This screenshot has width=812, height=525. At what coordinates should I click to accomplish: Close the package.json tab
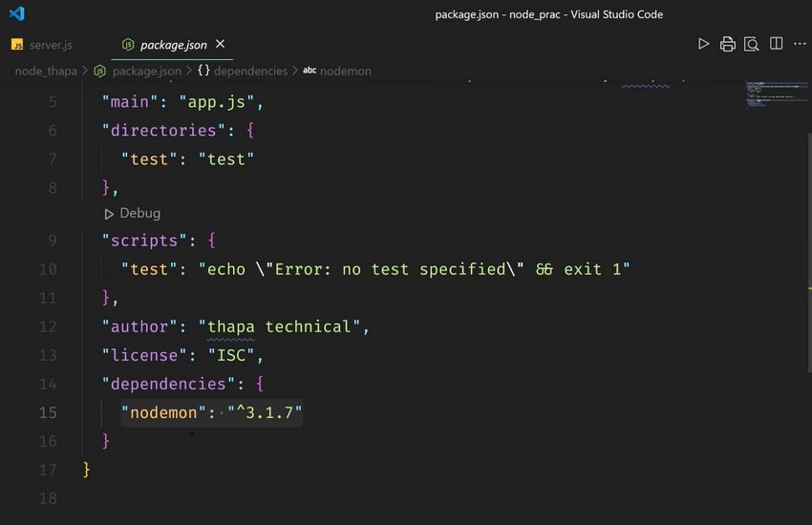pos(220,44)
